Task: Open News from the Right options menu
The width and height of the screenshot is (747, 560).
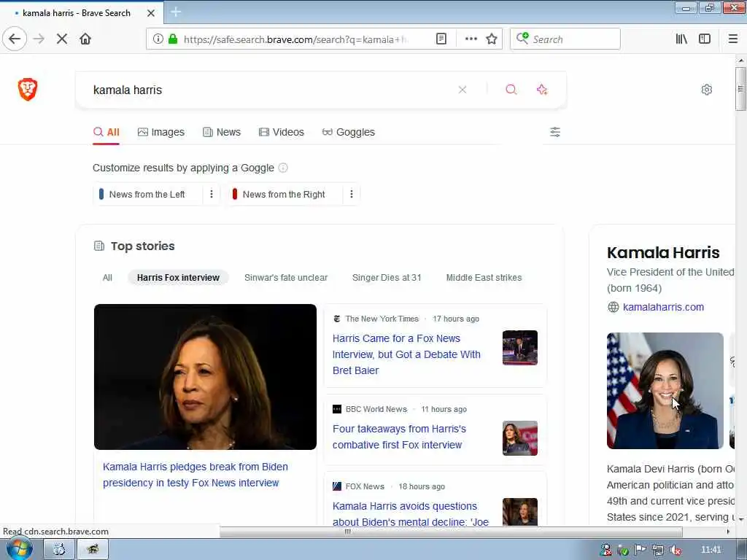Action: click(352, 194)
